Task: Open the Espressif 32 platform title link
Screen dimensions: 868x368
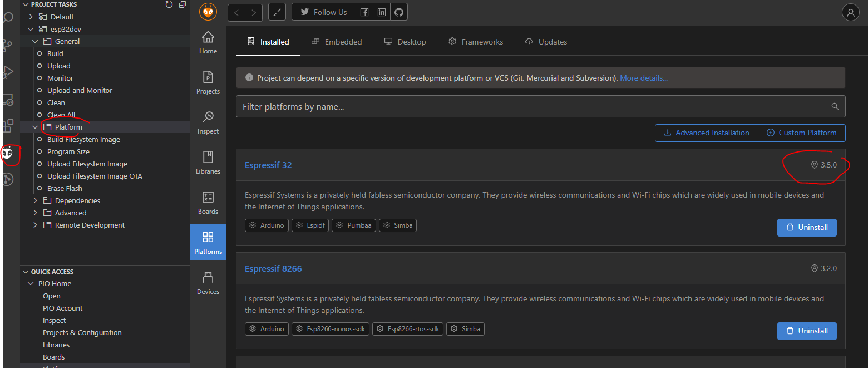Action: coord(268,165)
